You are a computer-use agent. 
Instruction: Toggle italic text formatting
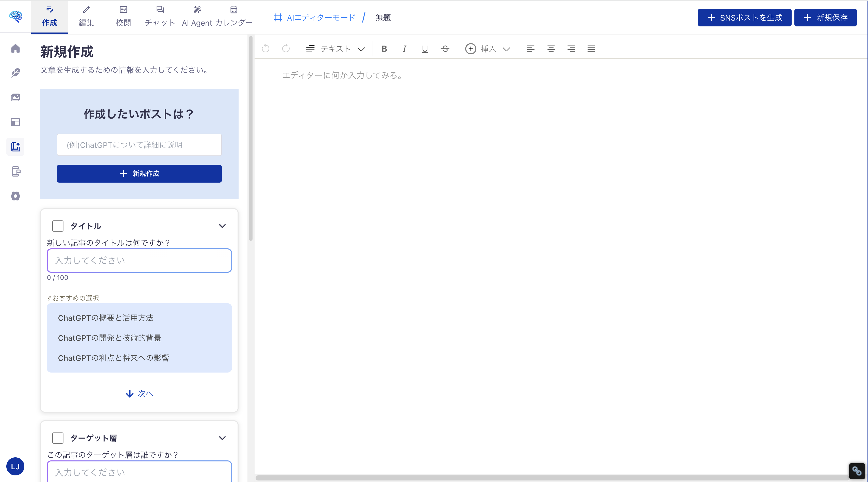pyautogui.click(x=404, y=49)
